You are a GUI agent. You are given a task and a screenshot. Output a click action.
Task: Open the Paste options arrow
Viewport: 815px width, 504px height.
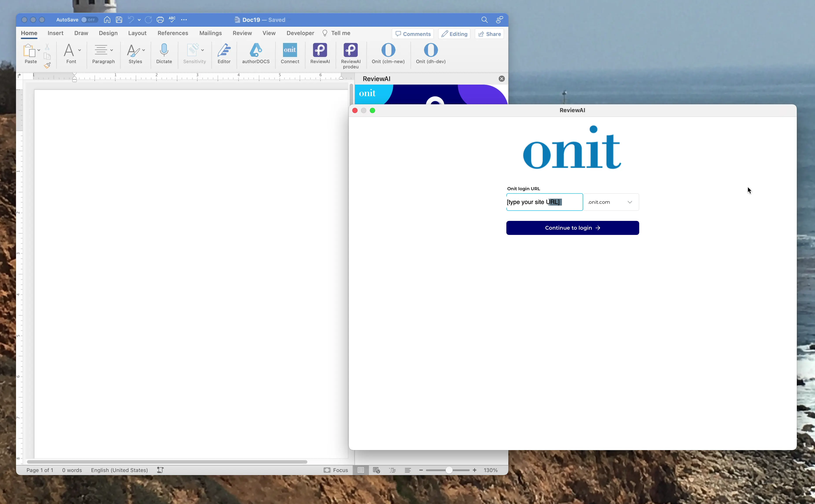coord(39,50)
